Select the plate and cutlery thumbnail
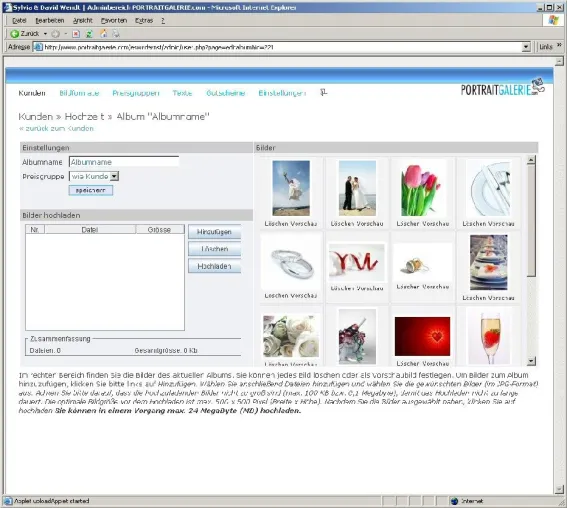This screenshot has width=567, height=508. point(489,188)
